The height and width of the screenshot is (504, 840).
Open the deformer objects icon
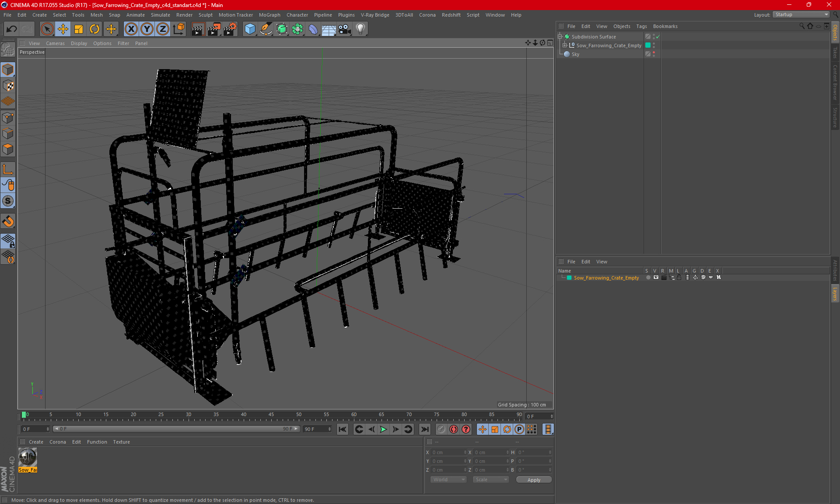click(313, 29)
